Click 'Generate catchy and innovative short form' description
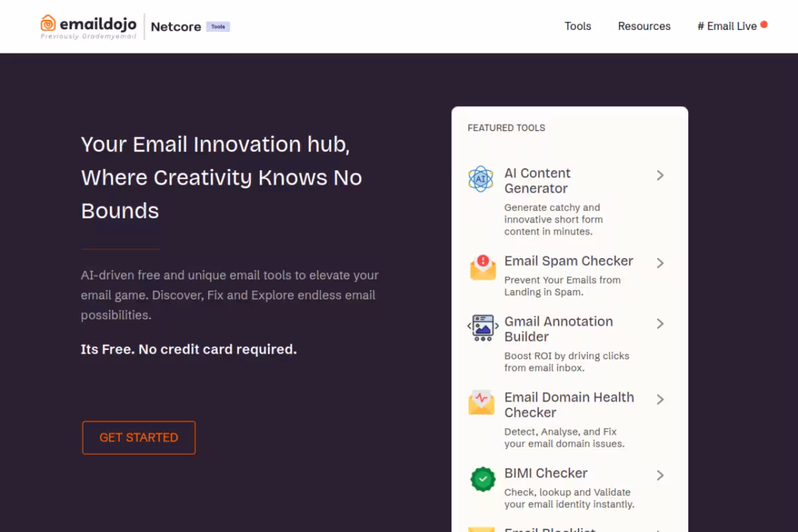This screenshot has height=532, width=798. point(553,219)
